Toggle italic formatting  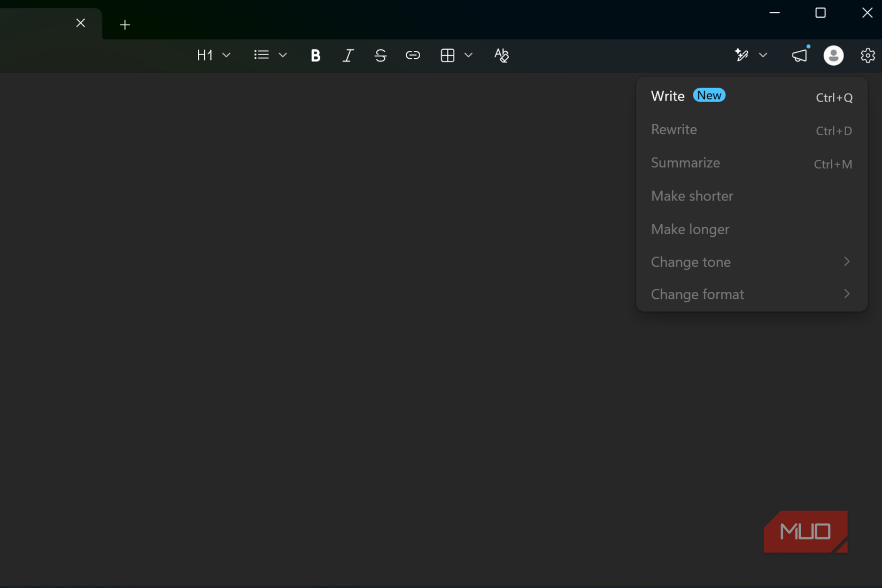(348, 55)
